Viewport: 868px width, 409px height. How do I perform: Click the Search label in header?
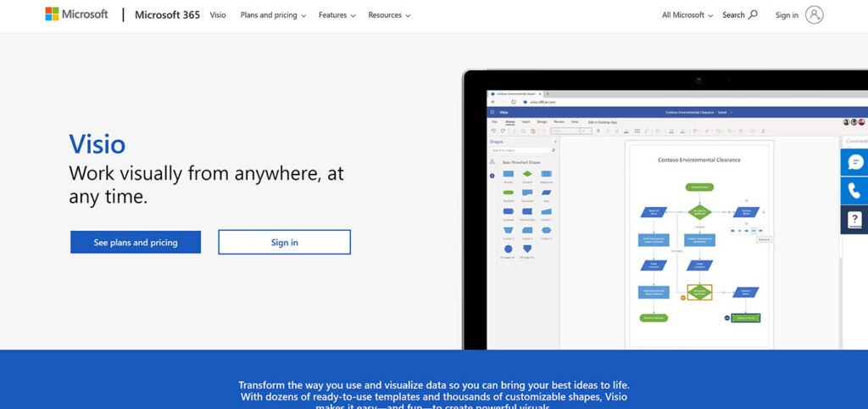pos(733,15)
